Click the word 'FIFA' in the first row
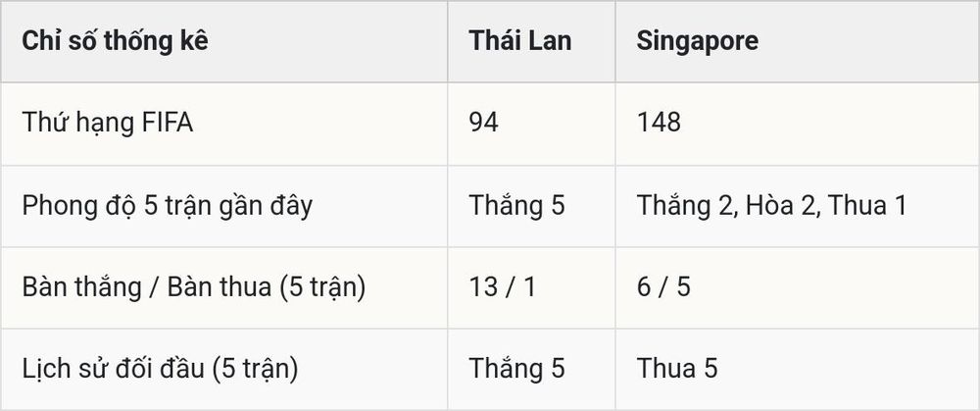Viewport: 980px width, 411px height. coord(169,123)
